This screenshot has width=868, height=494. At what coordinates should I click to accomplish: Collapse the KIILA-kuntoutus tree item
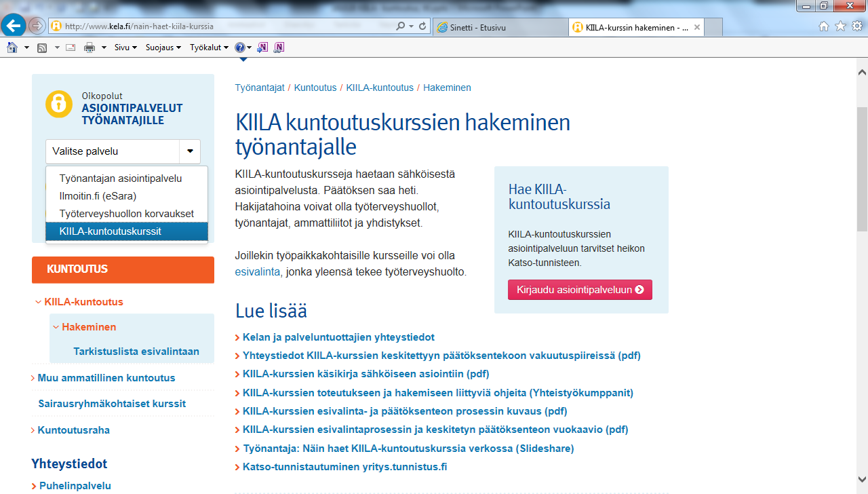click(38, 302)
